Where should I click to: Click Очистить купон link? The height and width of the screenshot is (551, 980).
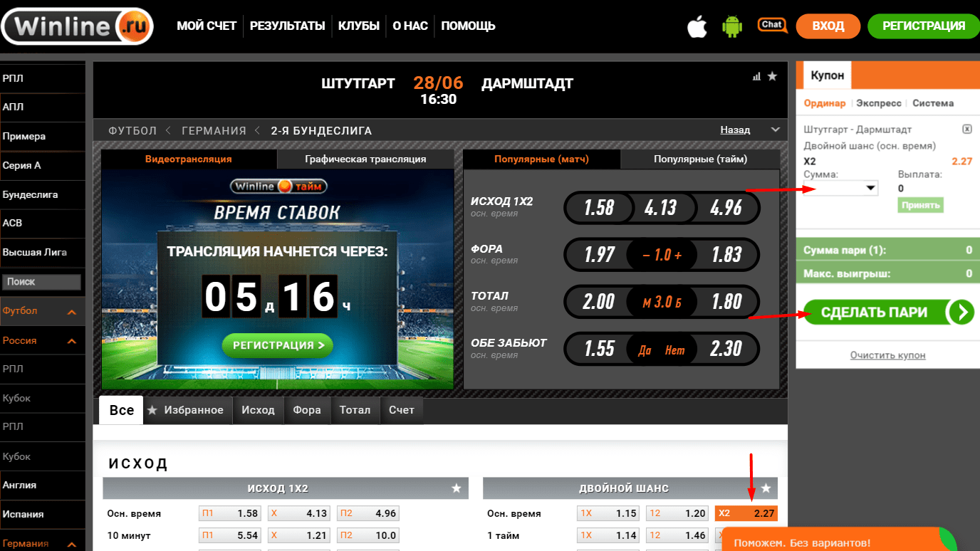tap(887, 355)
